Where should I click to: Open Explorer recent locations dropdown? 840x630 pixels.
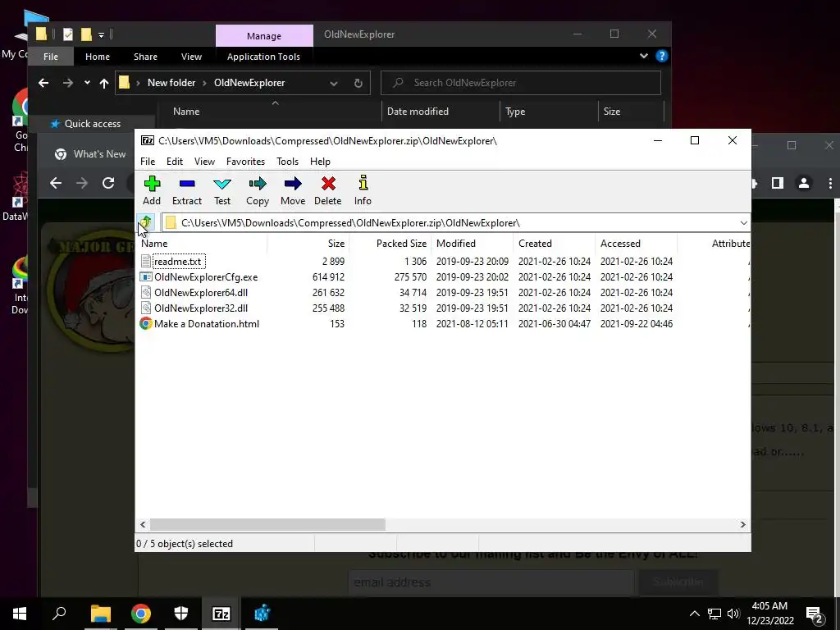87,83
